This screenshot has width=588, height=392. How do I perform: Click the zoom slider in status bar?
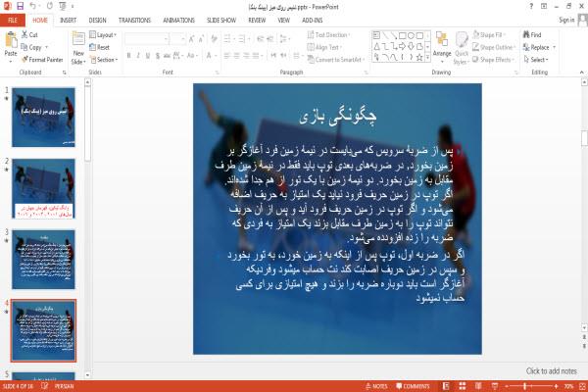[531, 386]
